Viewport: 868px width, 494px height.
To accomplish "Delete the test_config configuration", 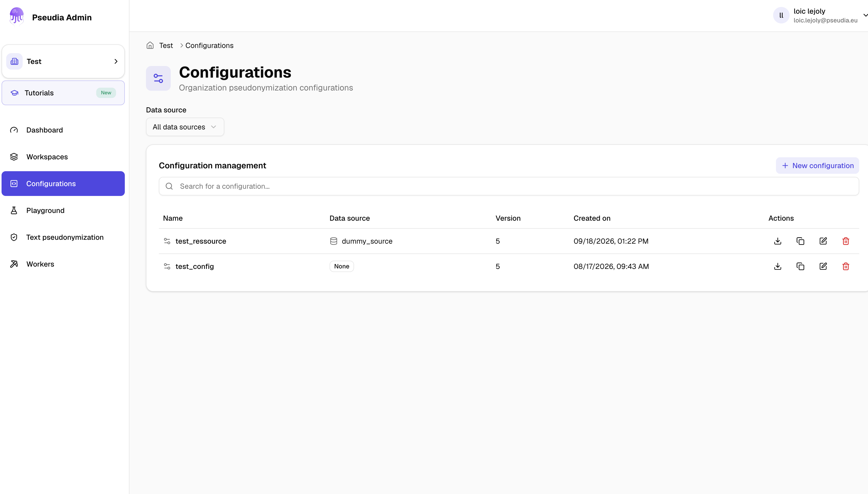I will [846, 266].
